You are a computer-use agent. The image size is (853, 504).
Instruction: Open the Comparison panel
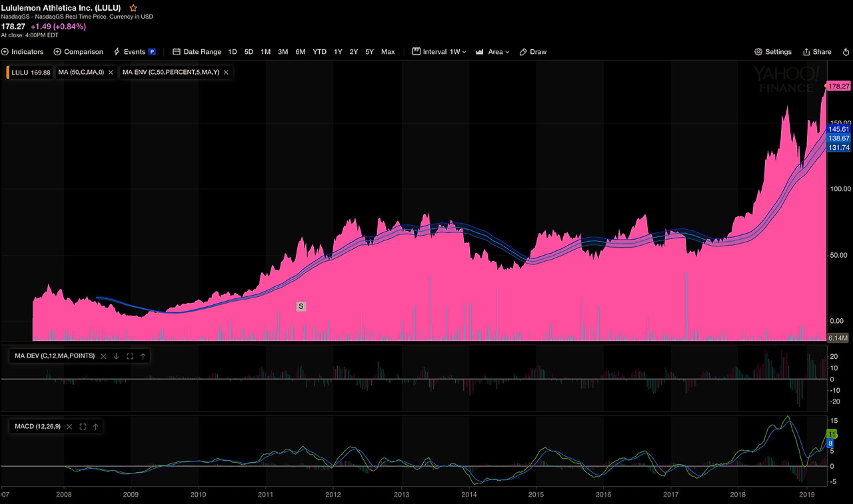[79, 52]
